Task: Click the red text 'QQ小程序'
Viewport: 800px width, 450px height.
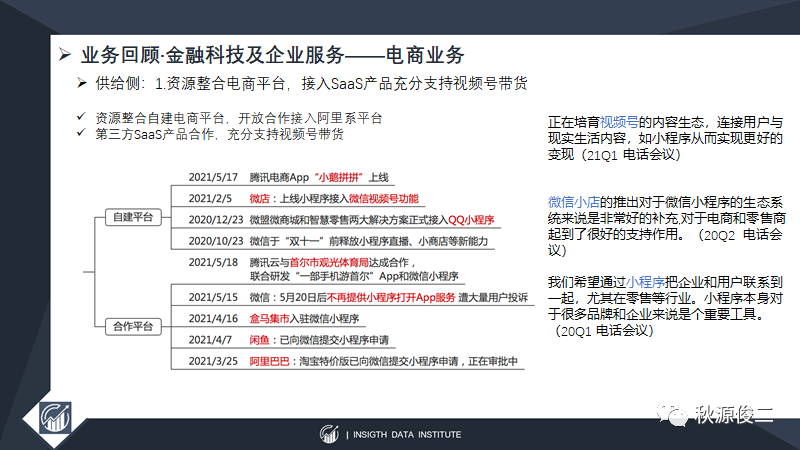Action: pyautogui.click(x=471, y=220)
